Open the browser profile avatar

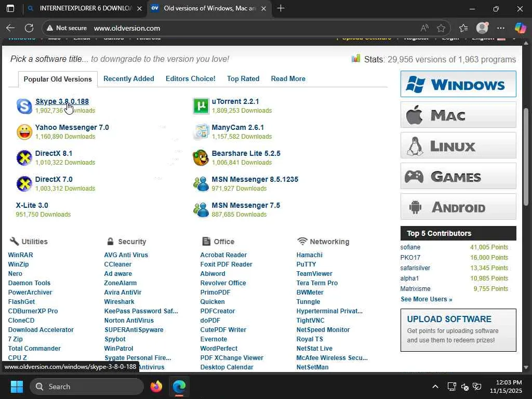tap(482, 28)
